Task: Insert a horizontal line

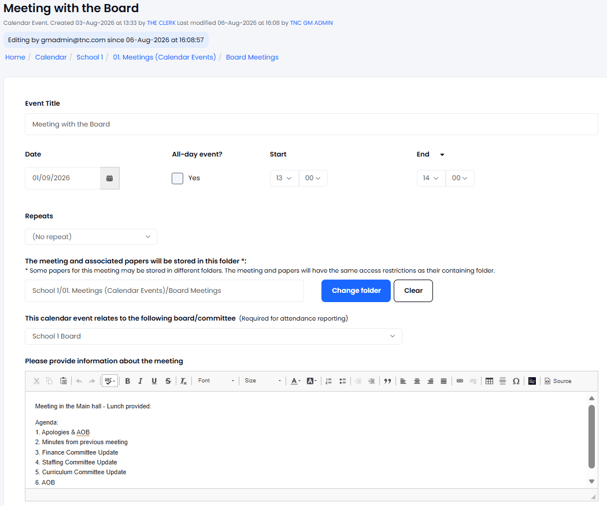Action: point(502,381)
